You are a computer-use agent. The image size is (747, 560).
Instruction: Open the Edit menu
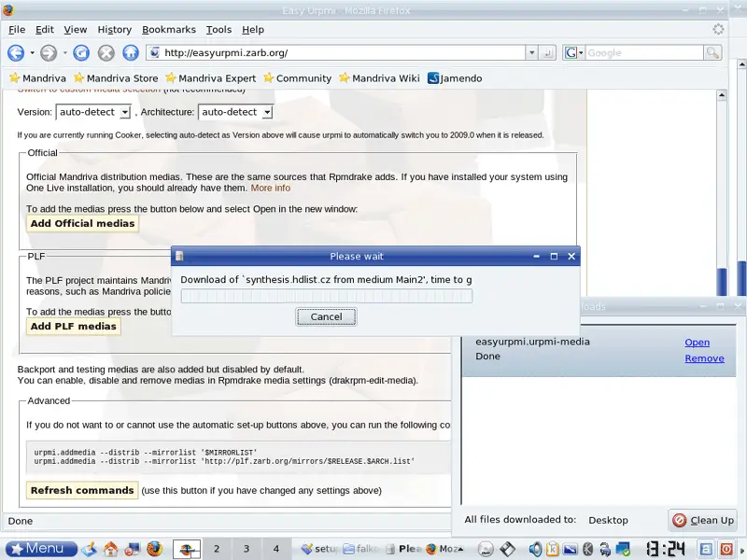tap(45, 30)
